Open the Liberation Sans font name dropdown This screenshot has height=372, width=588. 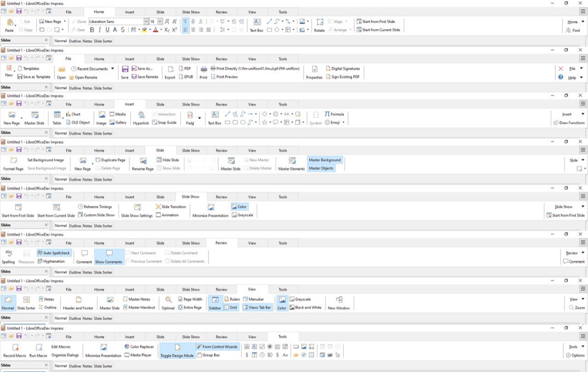click(146, 22)
